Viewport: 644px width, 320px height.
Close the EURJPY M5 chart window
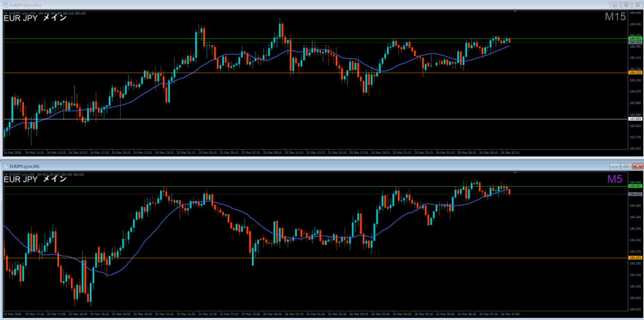(x=636, y=165)
